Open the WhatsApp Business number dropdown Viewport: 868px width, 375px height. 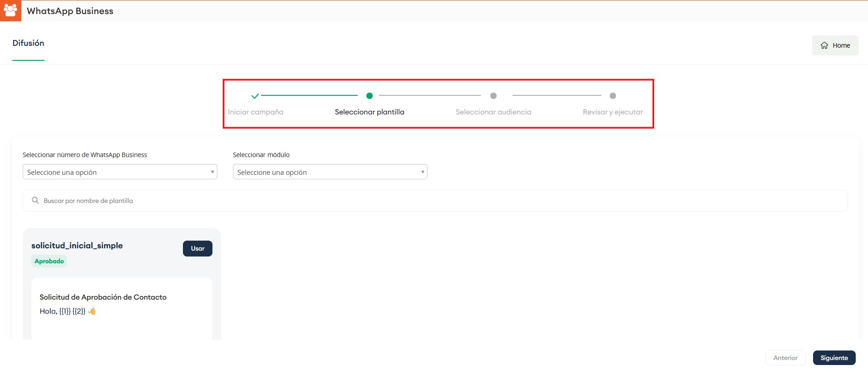[x=120, y=172]
